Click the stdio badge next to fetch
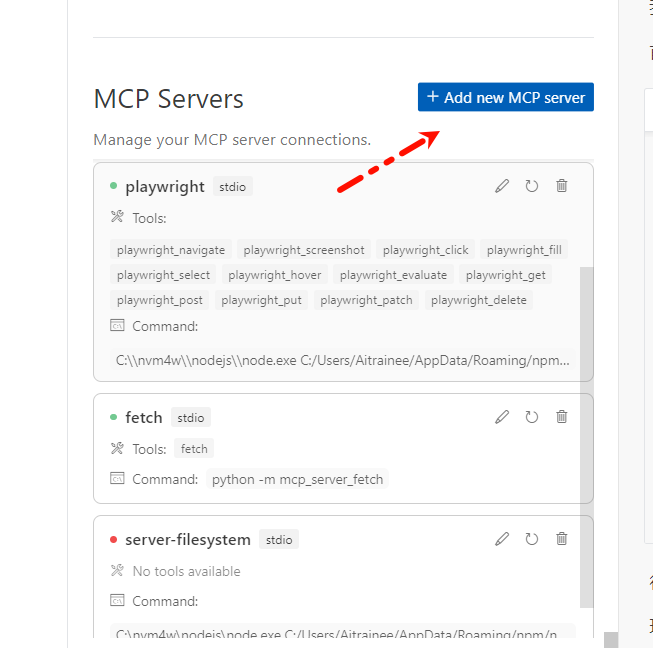 [x=191, y=417]
